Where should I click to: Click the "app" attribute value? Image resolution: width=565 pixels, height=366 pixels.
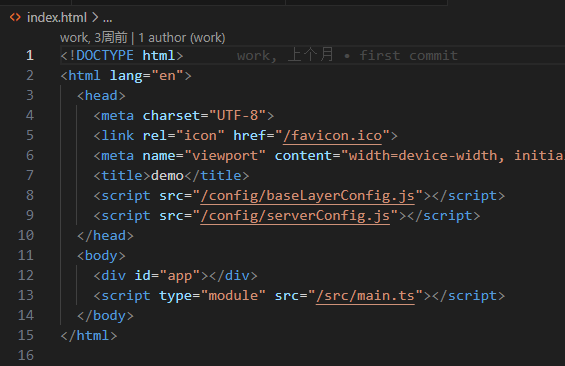180,276
